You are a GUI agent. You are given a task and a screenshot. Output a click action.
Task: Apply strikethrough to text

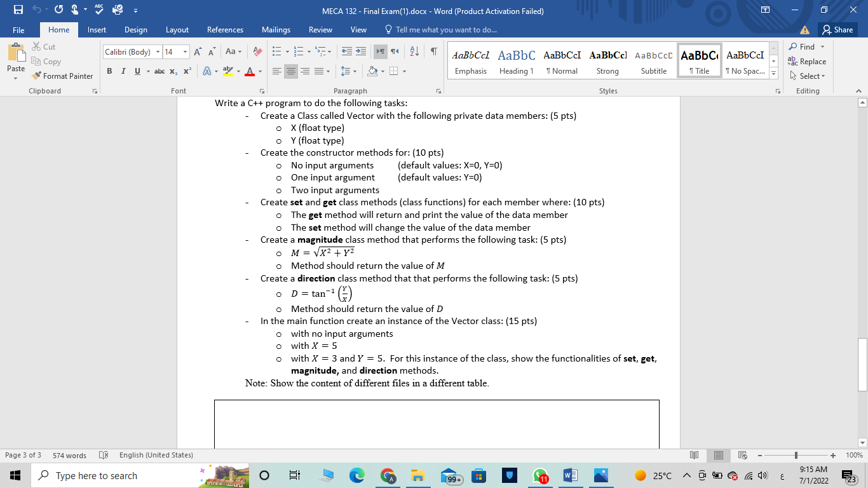(161, 71)
